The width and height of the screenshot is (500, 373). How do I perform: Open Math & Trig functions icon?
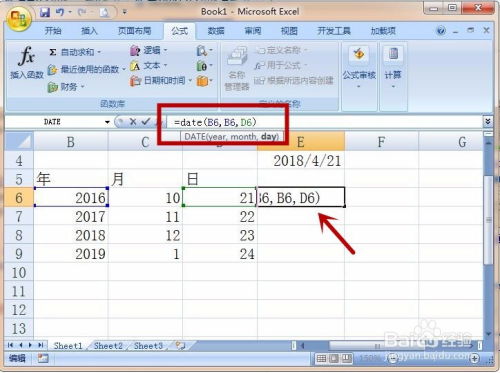[204, 66]
